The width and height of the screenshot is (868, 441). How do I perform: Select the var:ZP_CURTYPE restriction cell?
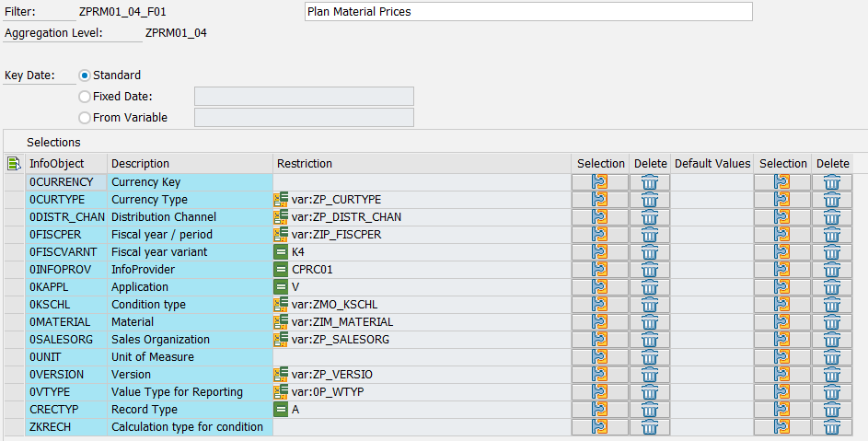(422, 200)
